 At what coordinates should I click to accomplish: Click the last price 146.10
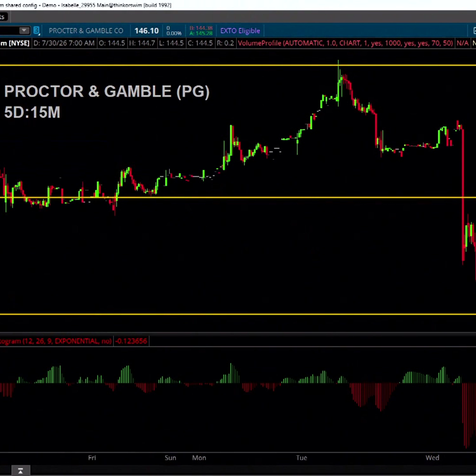pyautogui.click(x=146, y=31)
